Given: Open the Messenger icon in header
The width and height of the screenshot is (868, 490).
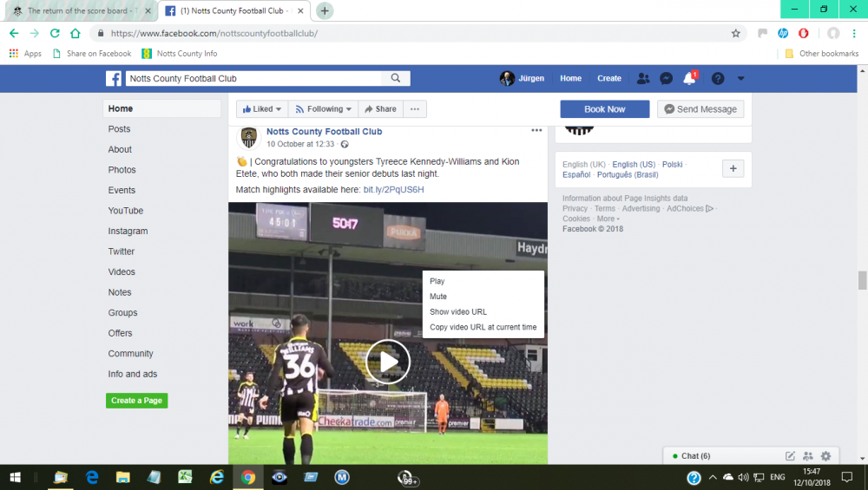Looking at the screenshot, I should pyautogui.click(x=666, y=78).
